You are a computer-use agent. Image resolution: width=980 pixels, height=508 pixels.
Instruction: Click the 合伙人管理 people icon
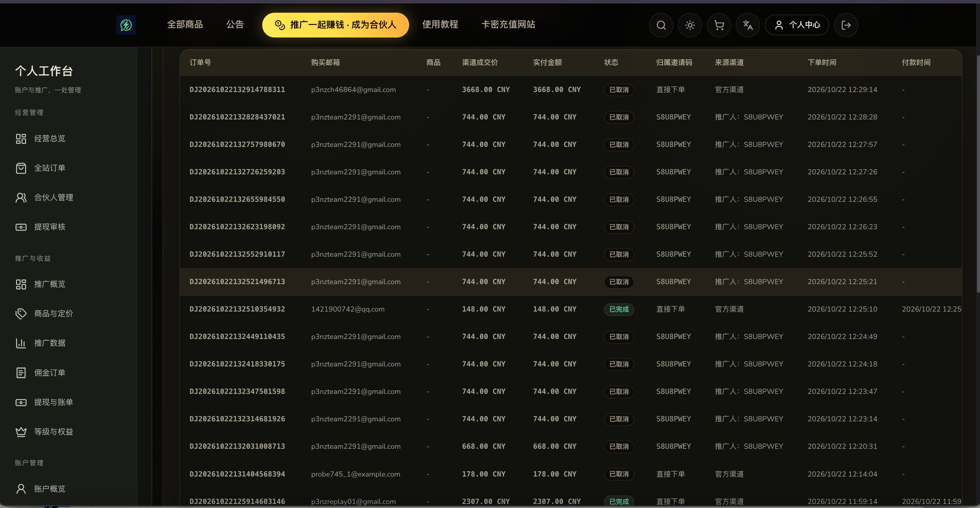tap(21, 197)
